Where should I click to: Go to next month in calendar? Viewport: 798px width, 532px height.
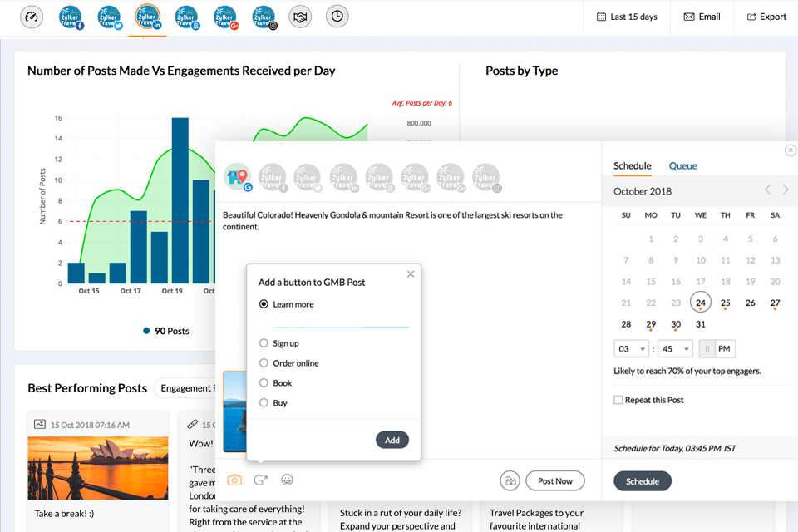click(786, 190)
